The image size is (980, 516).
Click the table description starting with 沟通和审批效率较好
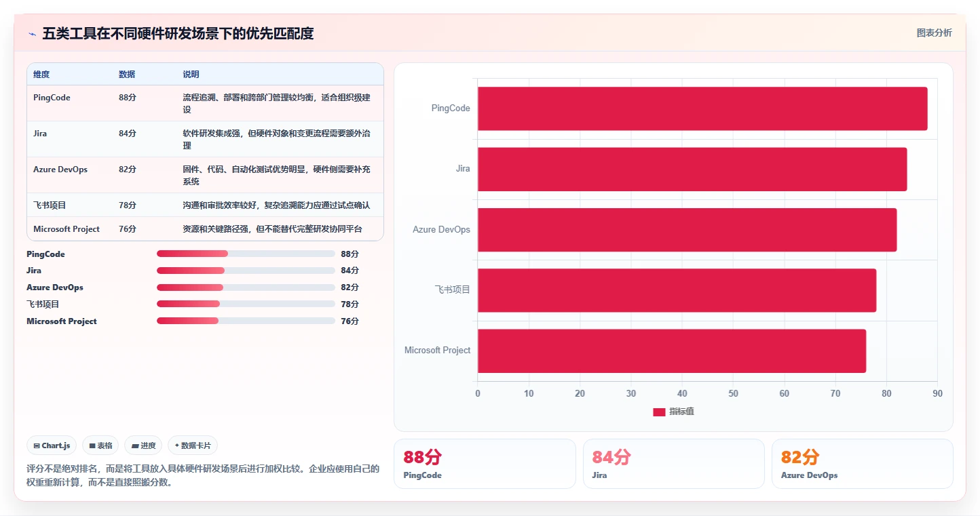point(276,205)
